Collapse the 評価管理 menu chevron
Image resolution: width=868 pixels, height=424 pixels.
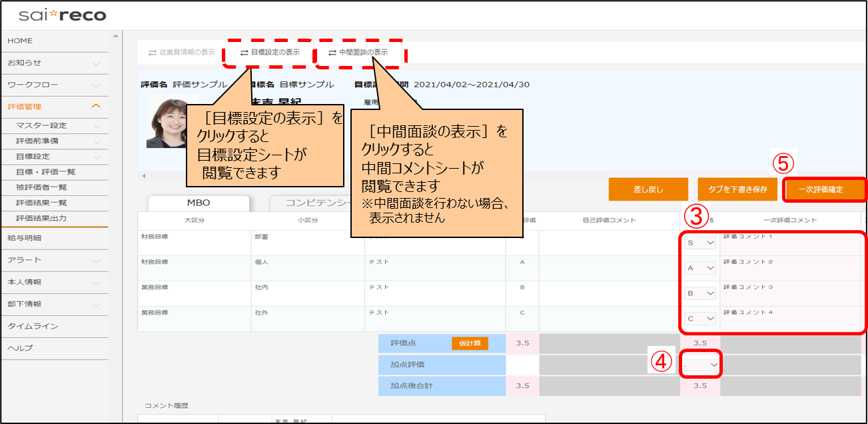96,106
